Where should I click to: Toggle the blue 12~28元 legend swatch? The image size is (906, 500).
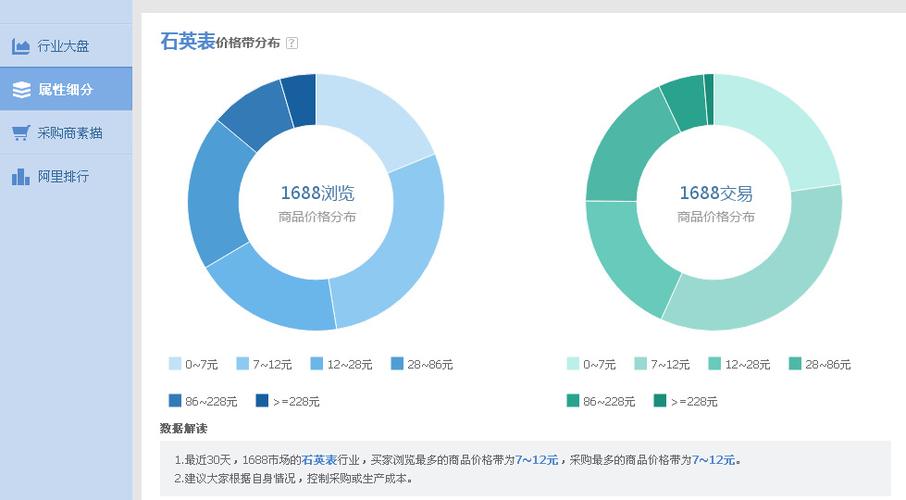point(317,364)
